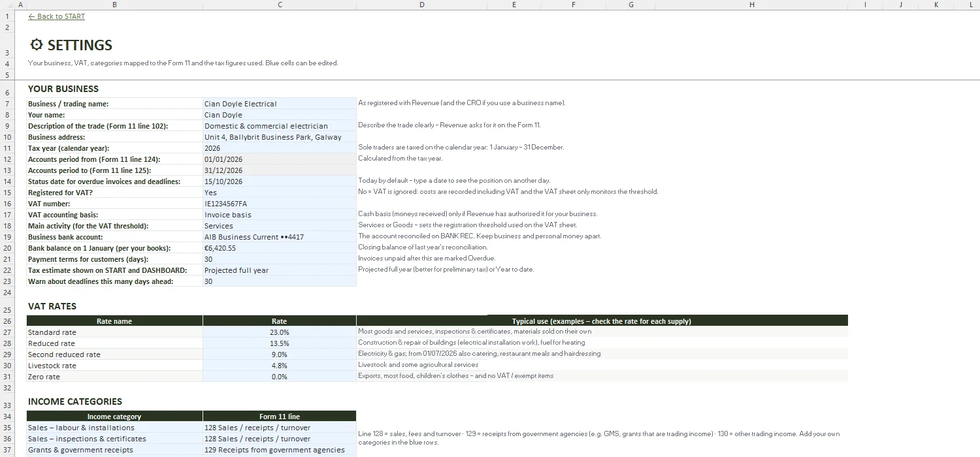
Task: Select 'Sales – inspections & certificates' category cell
Action: [x=114, y=439]
